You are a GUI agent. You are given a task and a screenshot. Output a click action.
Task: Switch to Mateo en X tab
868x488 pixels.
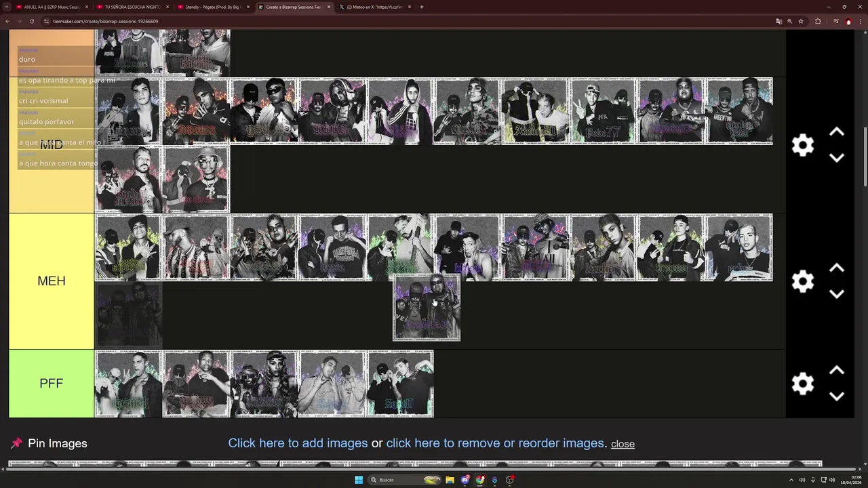pos(374,7)
